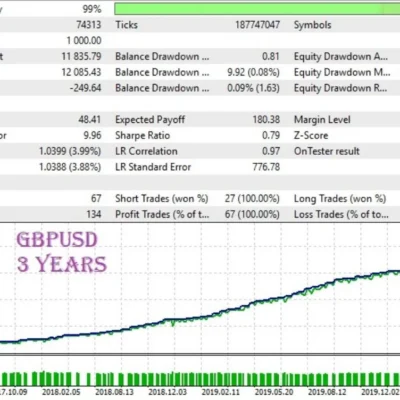Click the Ticks label

click(126, 25)
